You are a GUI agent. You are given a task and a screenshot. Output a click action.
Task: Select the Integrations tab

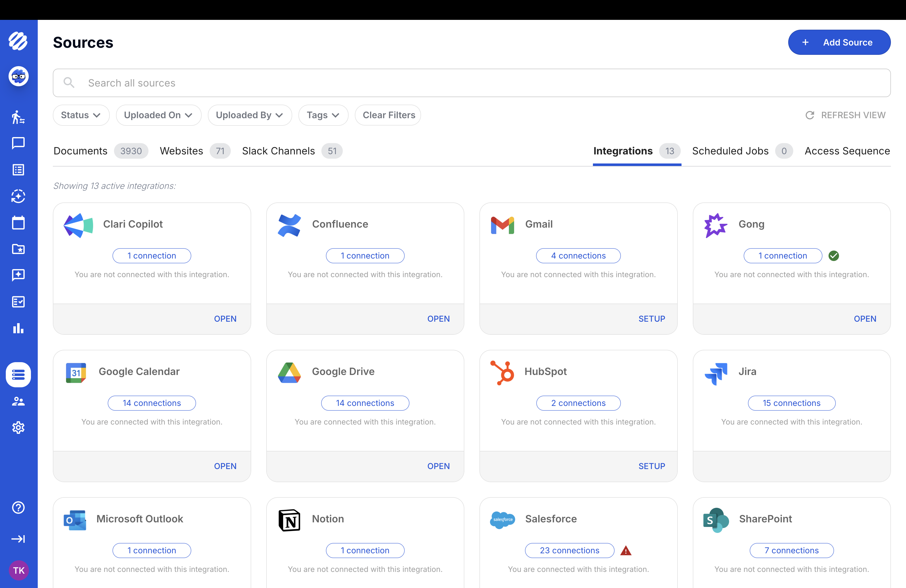click(637, 151)
